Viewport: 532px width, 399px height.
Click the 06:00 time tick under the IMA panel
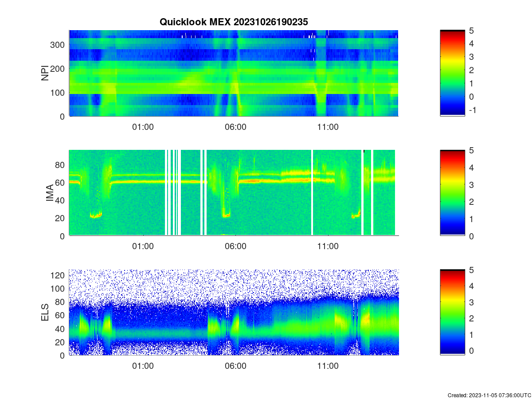pos(235,246)
